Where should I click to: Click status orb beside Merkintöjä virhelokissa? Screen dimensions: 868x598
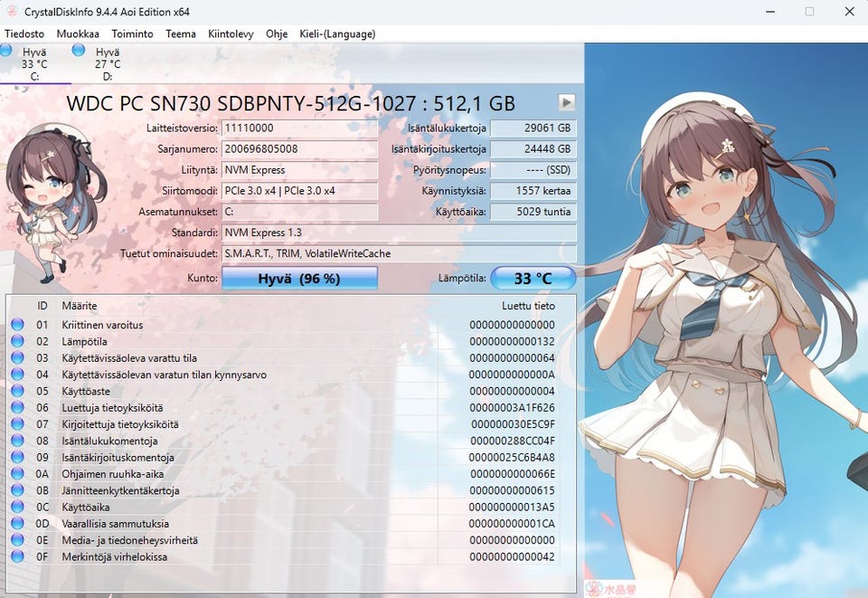click(18, 556)
